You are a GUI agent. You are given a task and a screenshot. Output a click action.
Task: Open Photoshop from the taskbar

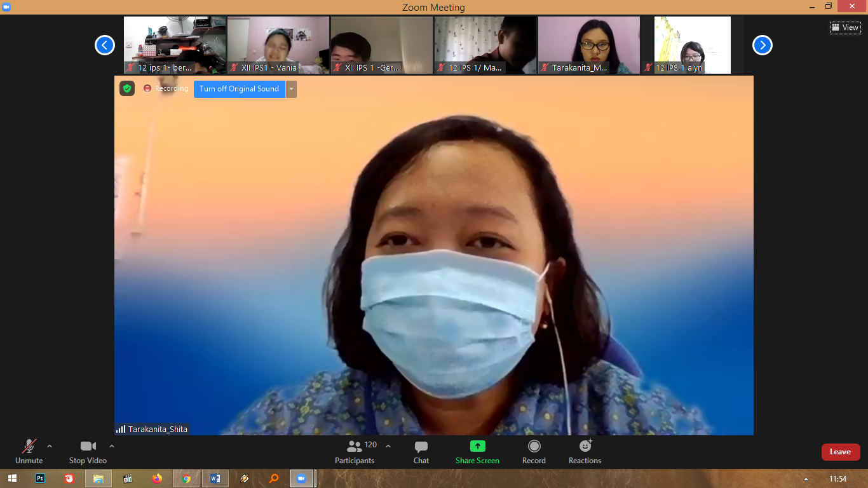pos(40,478)
